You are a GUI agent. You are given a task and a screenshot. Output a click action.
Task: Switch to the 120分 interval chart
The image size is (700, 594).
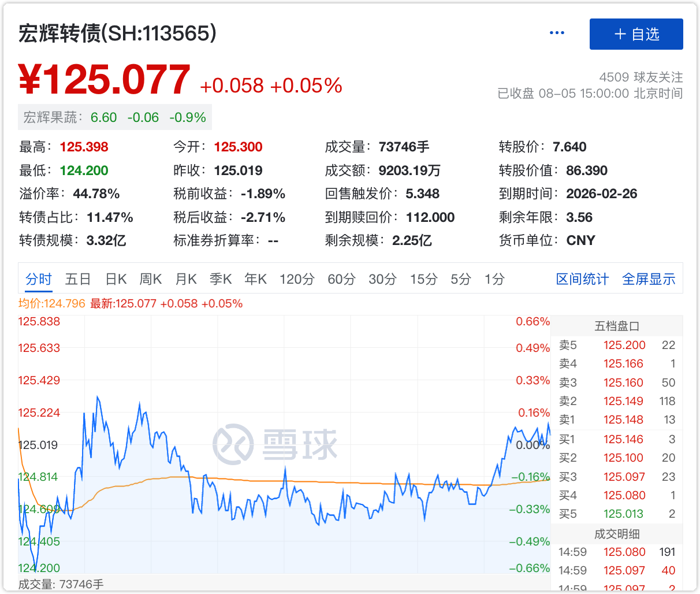pyautogui.click(x=297, y=279)
